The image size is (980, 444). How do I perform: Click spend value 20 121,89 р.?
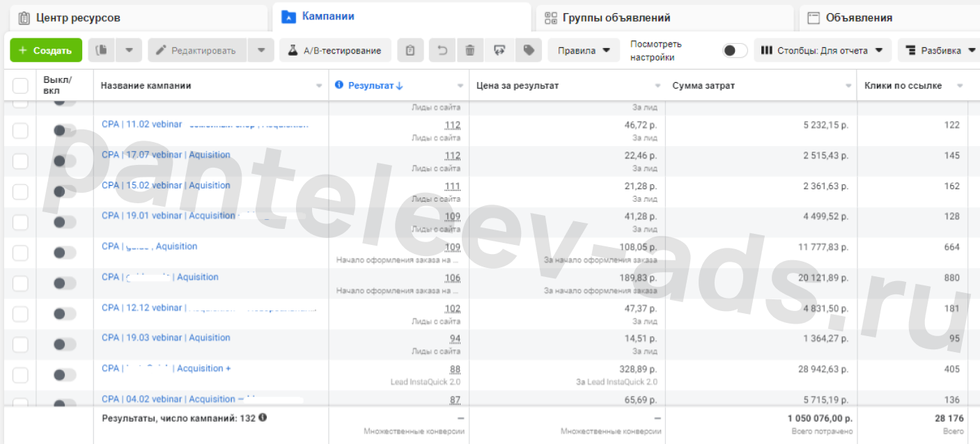click(823, 278)
